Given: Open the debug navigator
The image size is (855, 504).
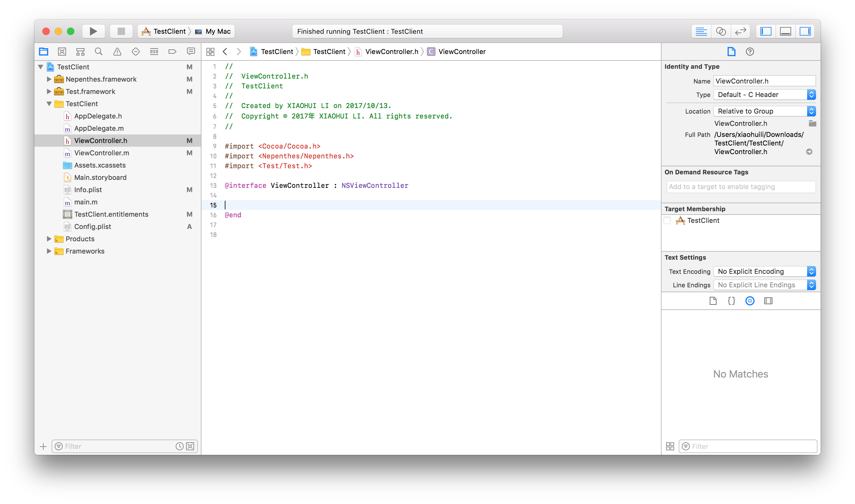Looking at the screenshot, I should click(x=154, y=52).
